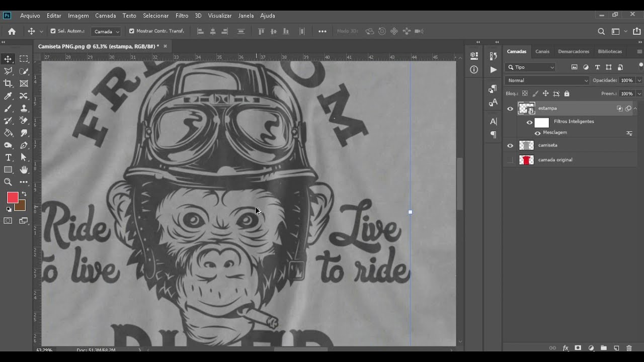Image resolution: width=644 pixels, height=362 pixels.
Task: Open the Info panel icon
Action: 474,70
